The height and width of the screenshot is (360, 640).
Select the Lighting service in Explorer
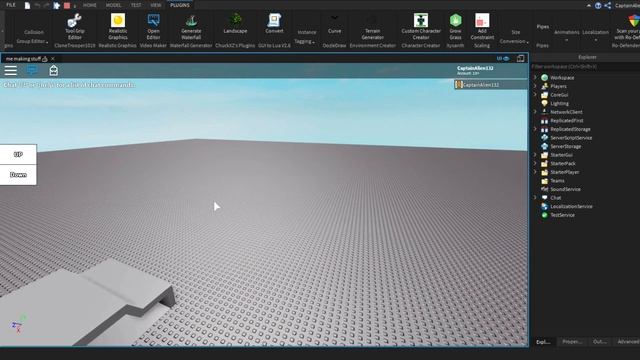(x=559, y=103)
